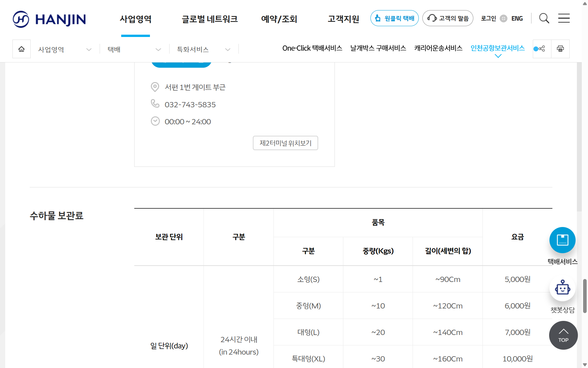Switch to One-Click 택배서비스 tab
Viewport: 588px width, 368px height.
coord(312,48)
